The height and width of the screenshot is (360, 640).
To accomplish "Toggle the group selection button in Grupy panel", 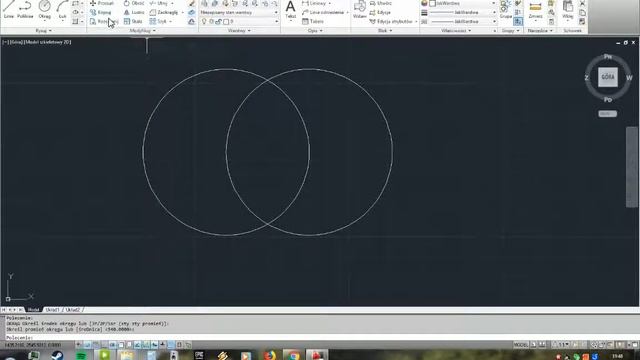I will [x=518, y=21].
